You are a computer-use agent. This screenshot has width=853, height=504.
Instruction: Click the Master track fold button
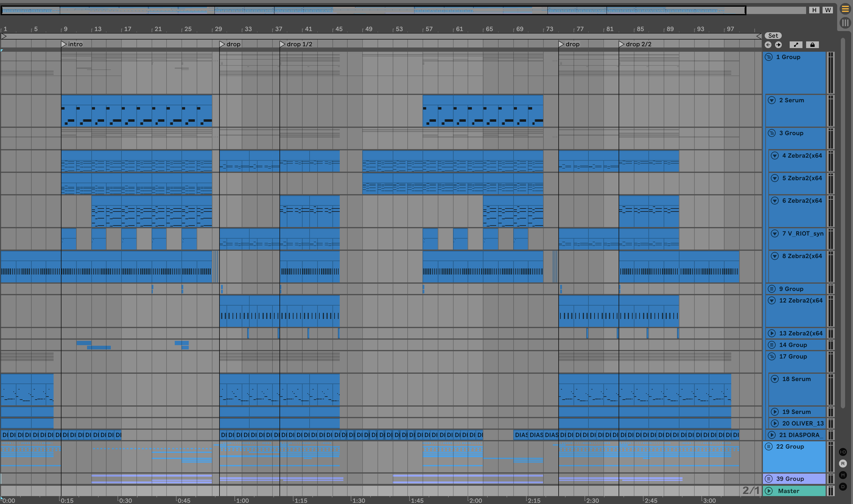point(769,491)
